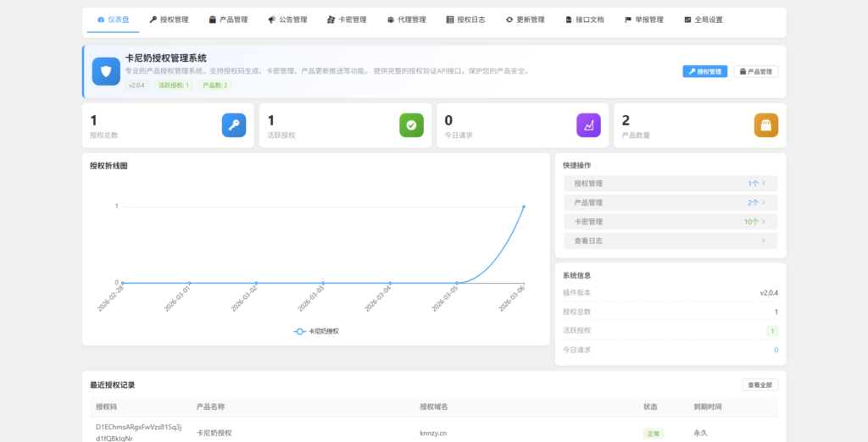The image size is (868, 442).
Task: Go to the 授权日志 tab
Action: (x=465, y=19)
